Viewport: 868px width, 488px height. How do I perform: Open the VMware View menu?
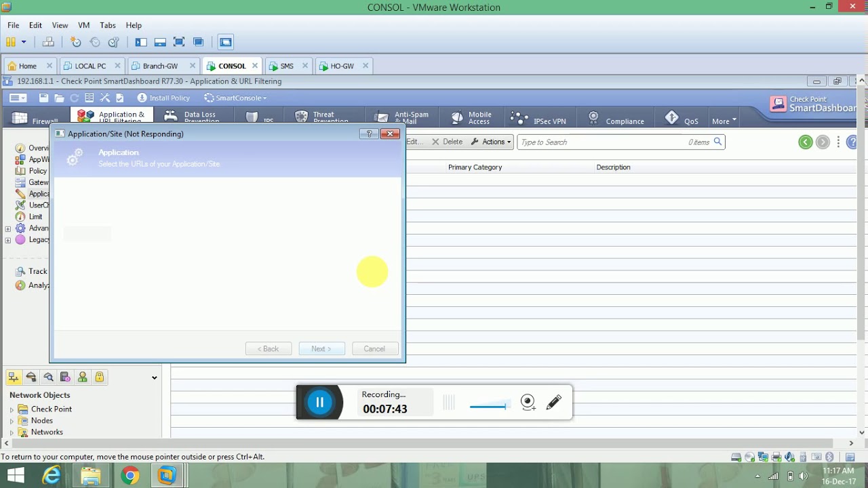pyautogui.click(x=60, y=25)
